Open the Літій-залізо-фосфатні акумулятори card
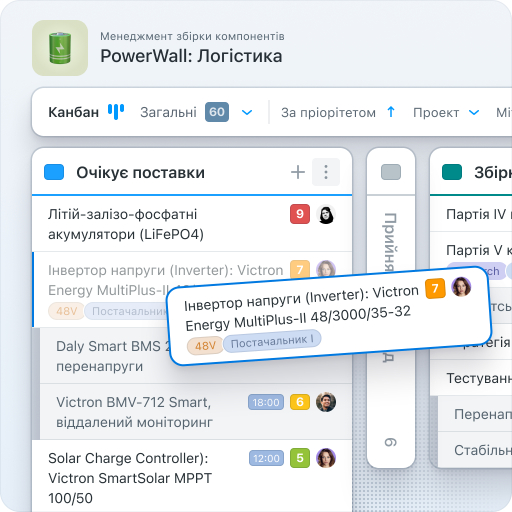This screenshot has height=512, width=512. click(192, 224)
